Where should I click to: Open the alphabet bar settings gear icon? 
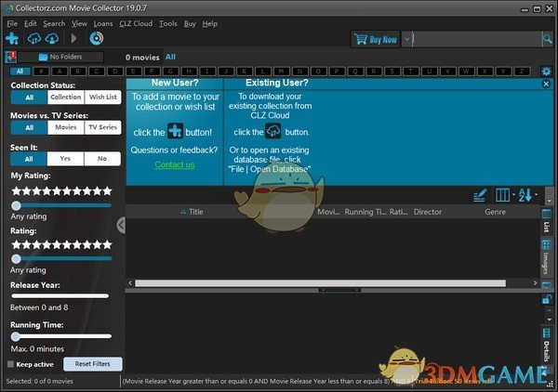point(546,72)
